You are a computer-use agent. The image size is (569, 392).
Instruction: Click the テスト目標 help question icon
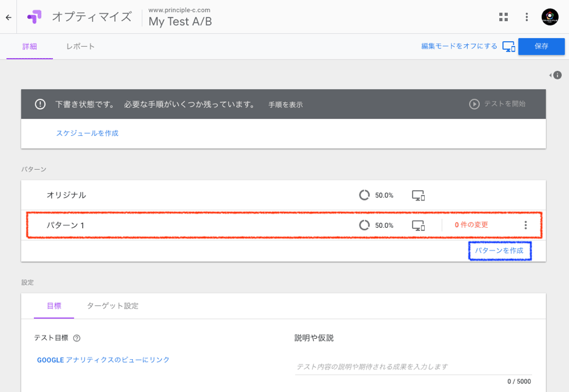pyautogui.click(x=77, y=338)
